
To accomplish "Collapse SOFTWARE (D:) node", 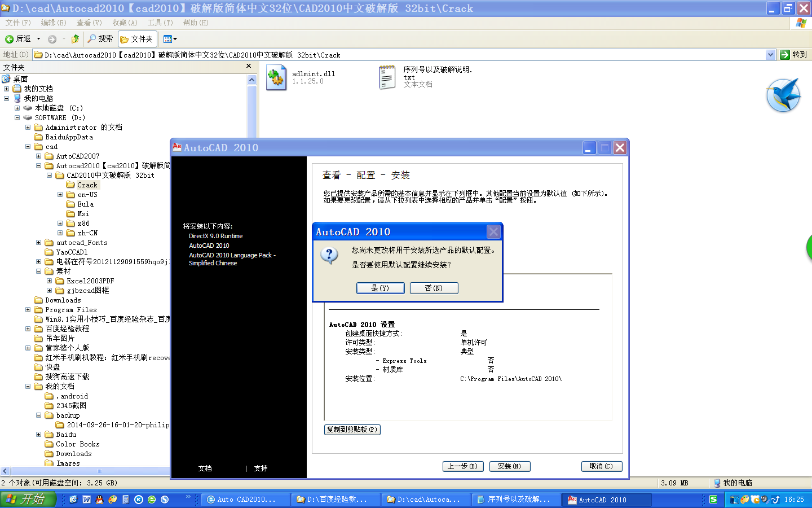I will click(x=17, y=117).
